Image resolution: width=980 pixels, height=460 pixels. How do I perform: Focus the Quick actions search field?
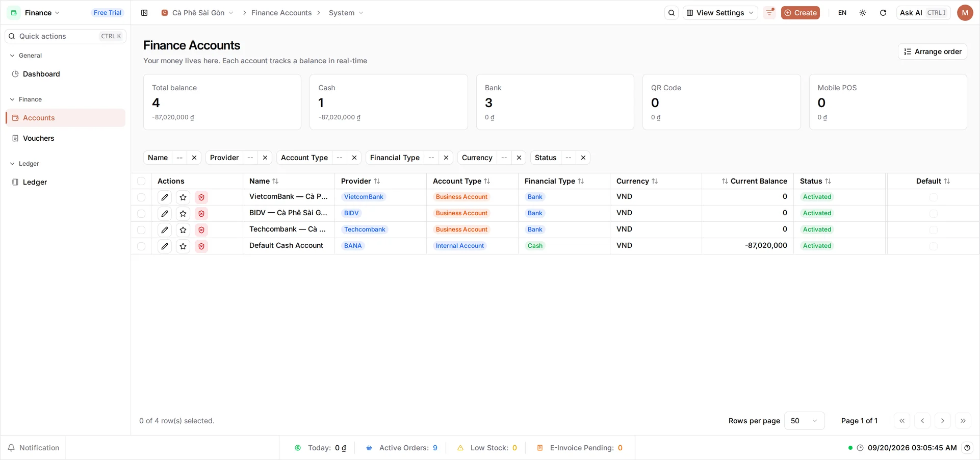(65, 36)
